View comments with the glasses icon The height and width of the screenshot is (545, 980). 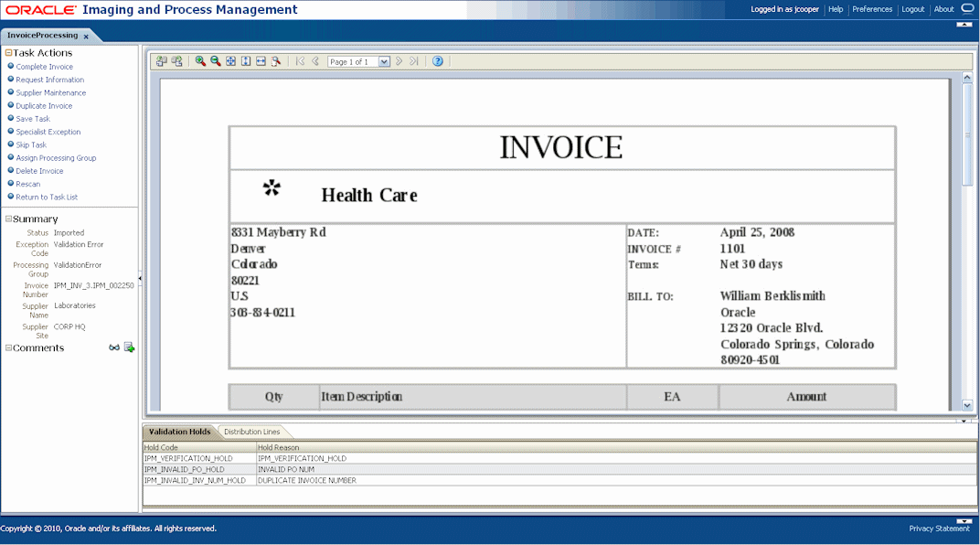click(113, 347)
